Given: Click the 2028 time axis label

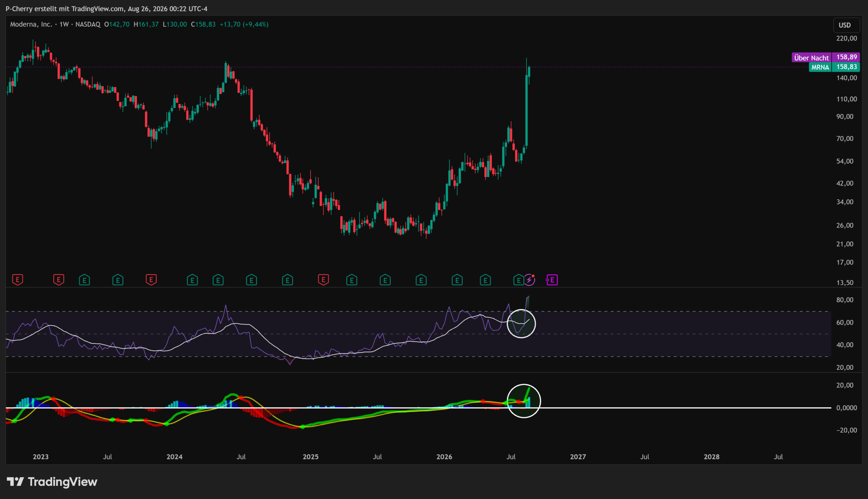Looking at the screenshot, I should coord(711,457).
